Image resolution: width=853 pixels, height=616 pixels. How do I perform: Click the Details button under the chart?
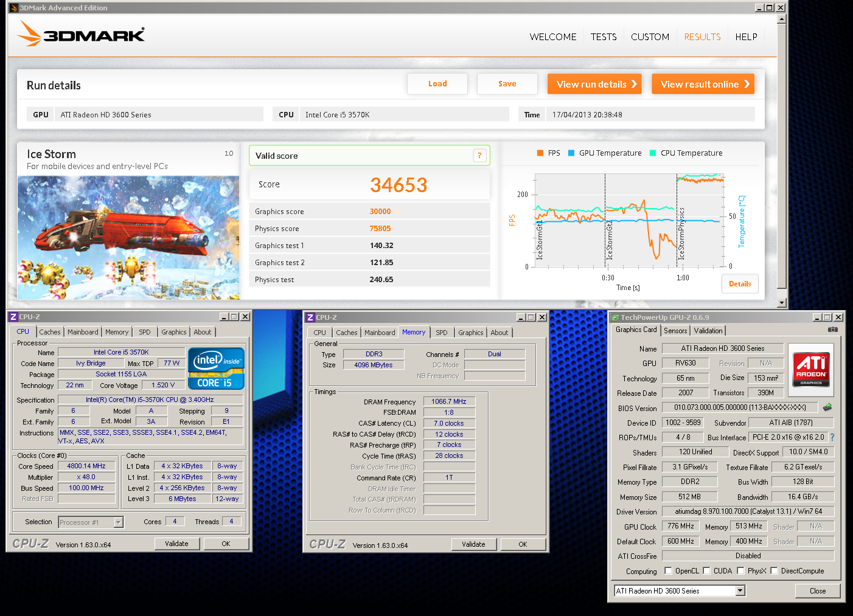coord(740,284)
